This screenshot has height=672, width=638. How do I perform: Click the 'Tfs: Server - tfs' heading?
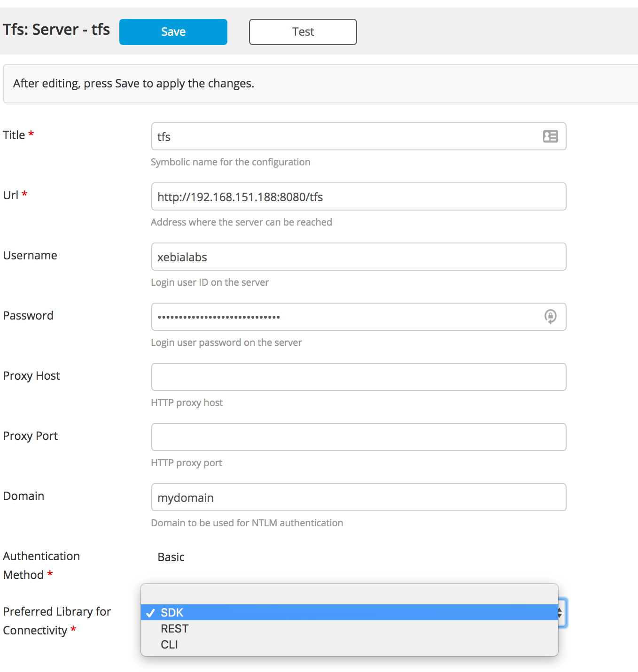[x=56, y=30]
